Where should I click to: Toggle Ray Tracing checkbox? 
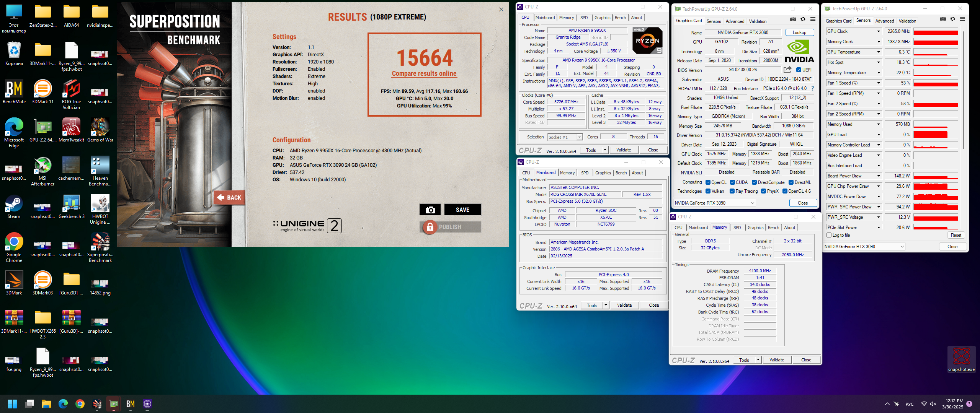coord(732,191)
